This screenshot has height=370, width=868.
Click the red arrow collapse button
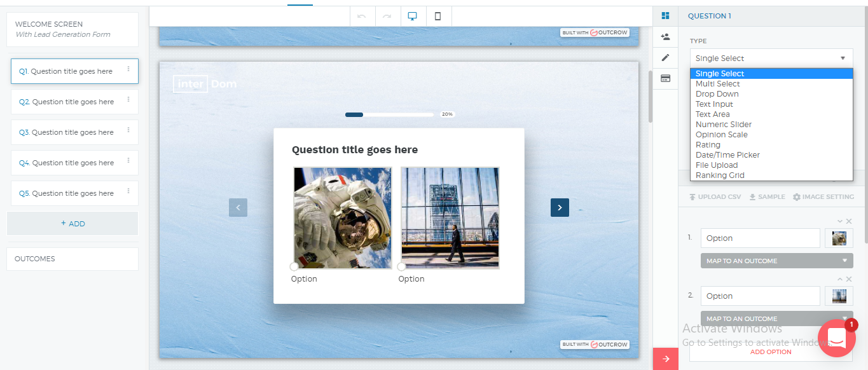[666, 359]
